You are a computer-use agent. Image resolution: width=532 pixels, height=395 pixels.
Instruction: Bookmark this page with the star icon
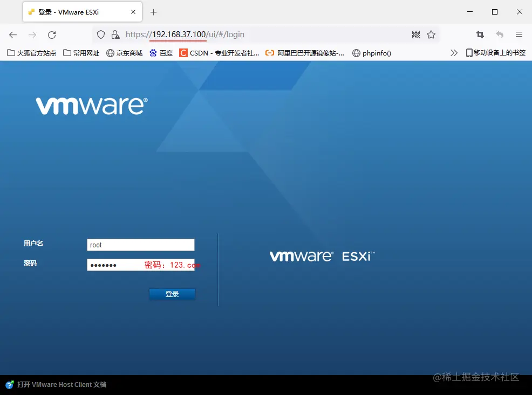coord(431,34)
